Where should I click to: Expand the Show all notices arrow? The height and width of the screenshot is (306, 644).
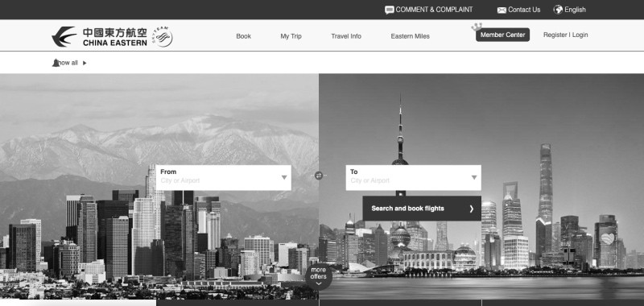[x=85, y=63]
